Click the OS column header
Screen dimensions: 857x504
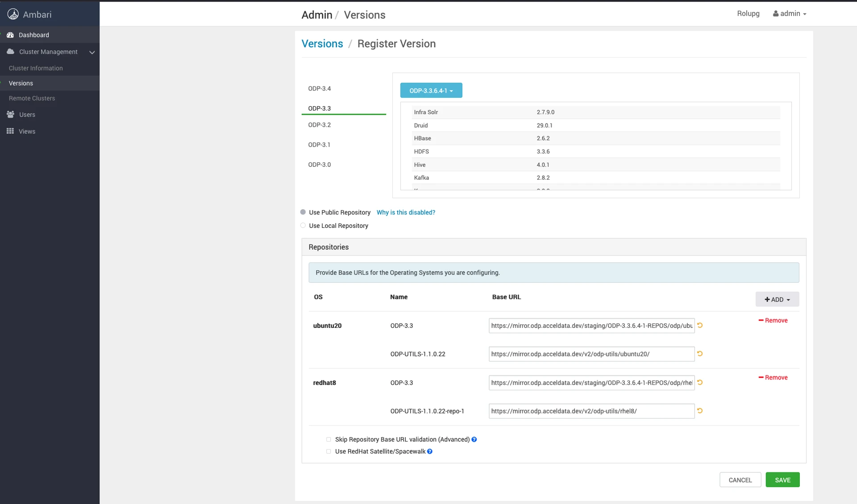[318, 297]
